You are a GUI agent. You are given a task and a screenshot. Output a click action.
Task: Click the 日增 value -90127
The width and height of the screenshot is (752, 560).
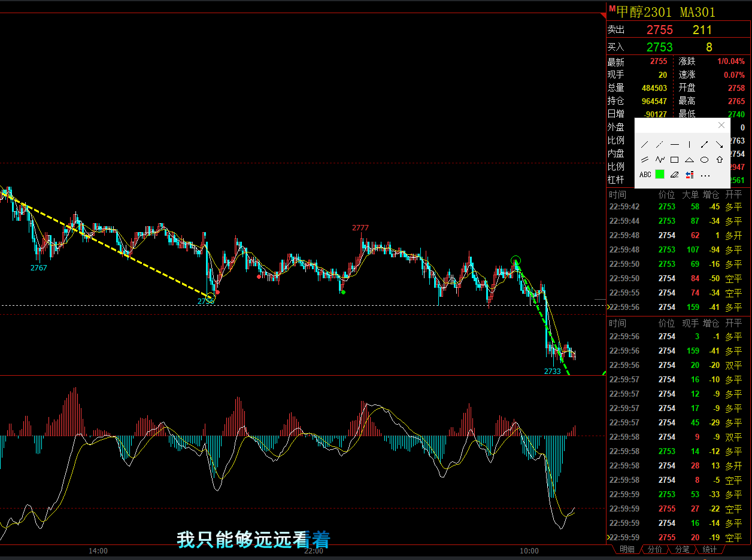[655, 114]
